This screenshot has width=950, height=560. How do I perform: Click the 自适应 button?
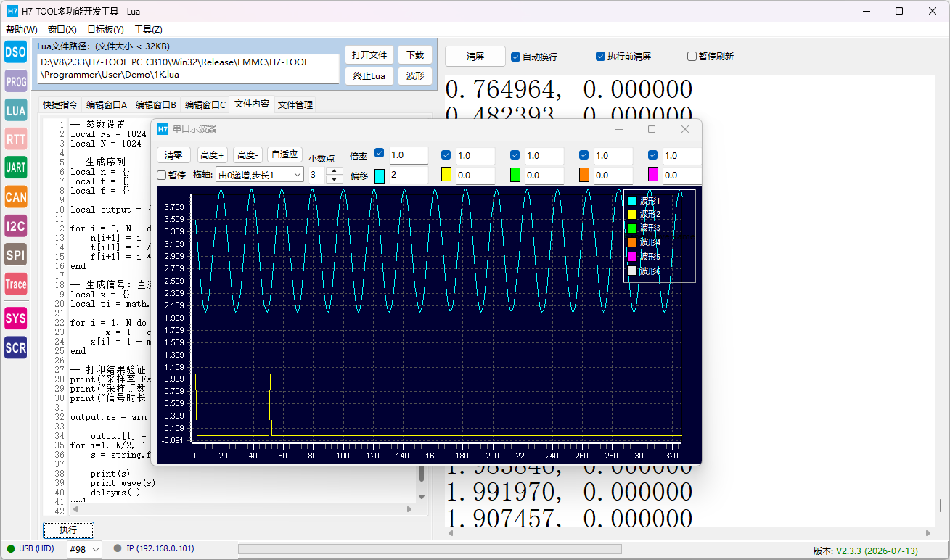284,155
